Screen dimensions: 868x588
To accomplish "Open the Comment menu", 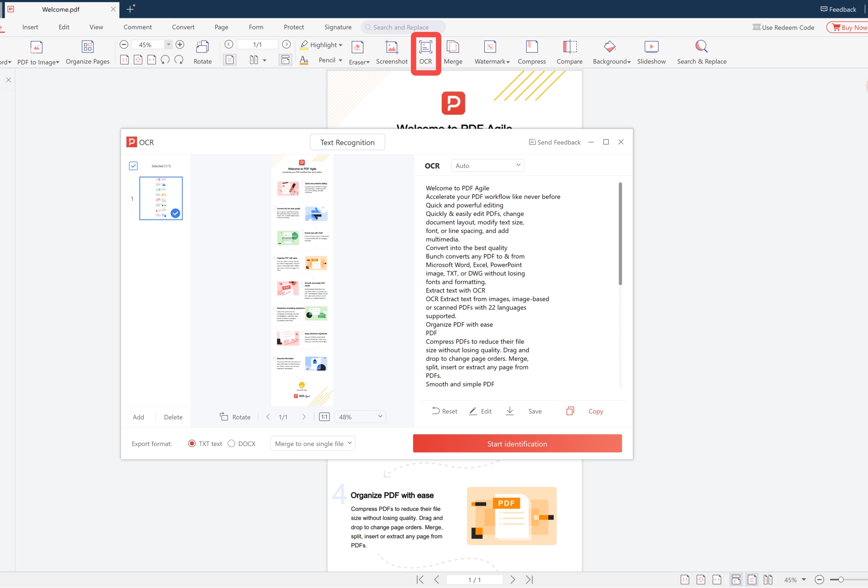I will (138, 27).
